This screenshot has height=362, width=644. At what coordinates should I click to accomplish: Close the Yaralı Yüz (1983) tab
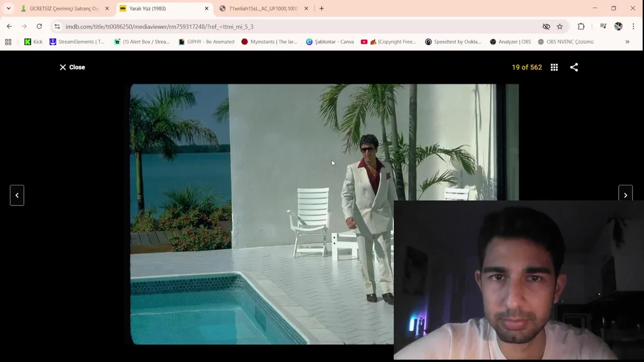[x=206, y=9]
